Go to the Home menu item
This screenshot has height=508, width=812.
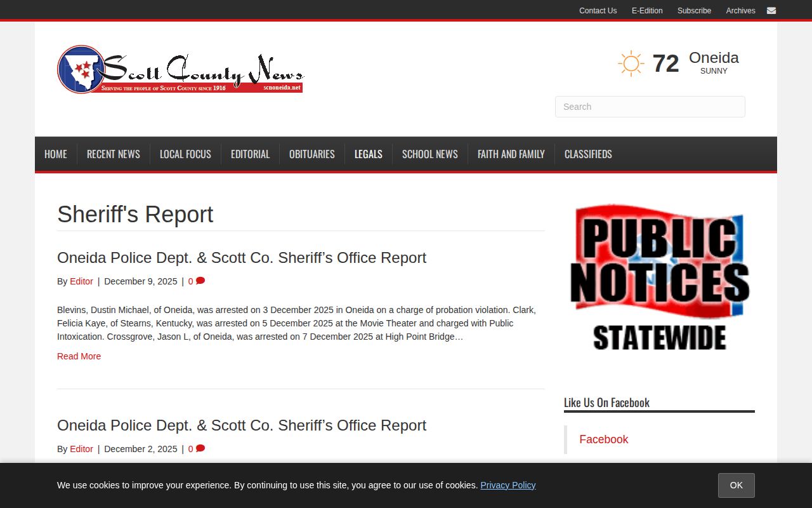coord(56,154)
